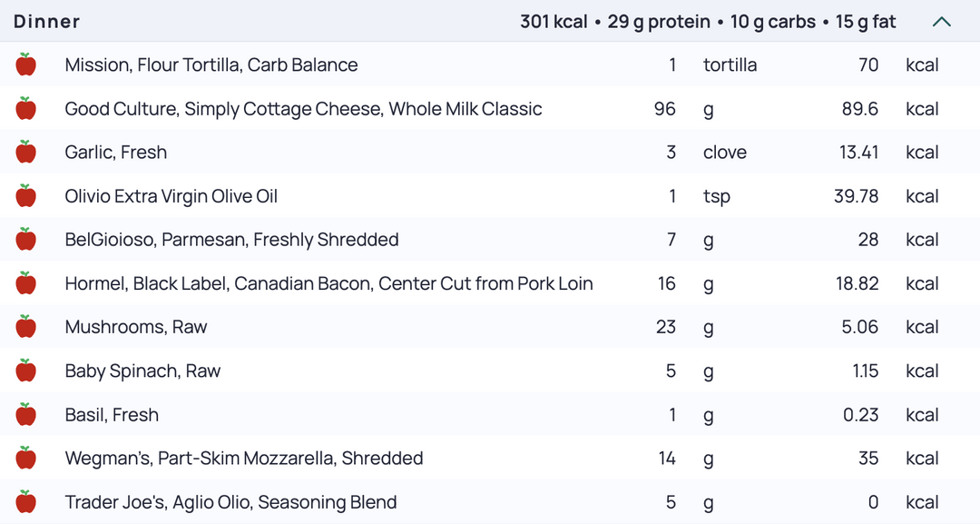980x524 pixels.
Task: Click the Dinner section heading
Action: [x=47, y=22]
